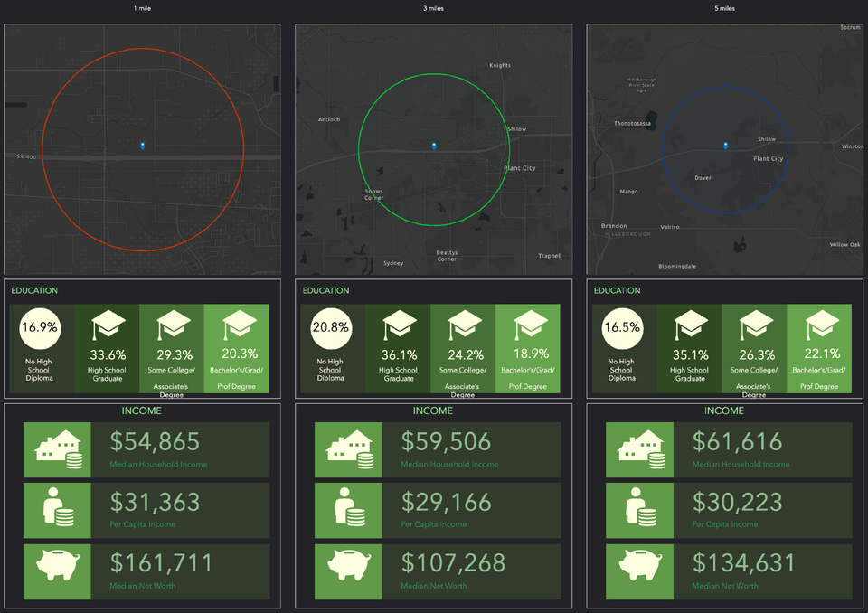This screenshot has height=613, width=868.
Task: Click the 20.8% No High School Diploma circle
Action: tap(330, 327)
